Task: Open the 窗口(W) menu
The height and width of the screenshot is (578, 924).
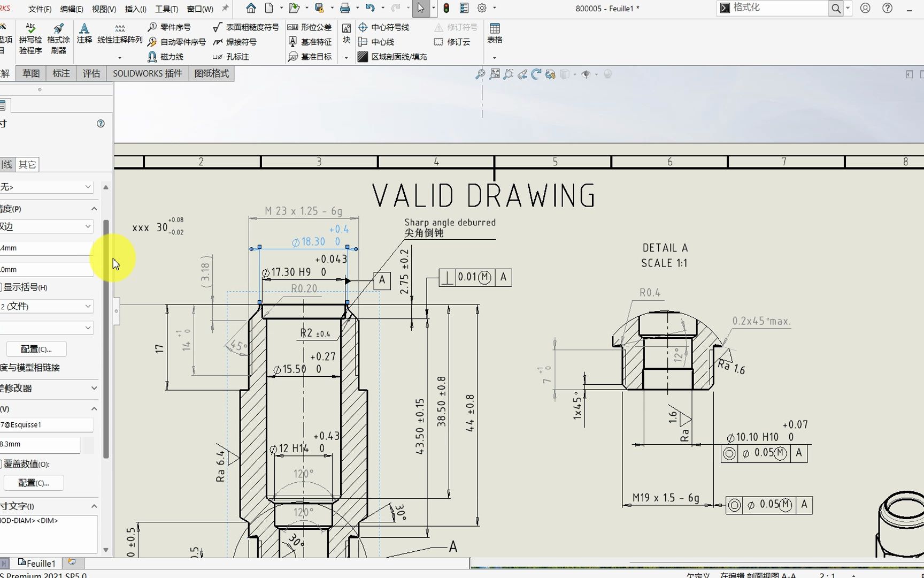Action: click(200, 9)
